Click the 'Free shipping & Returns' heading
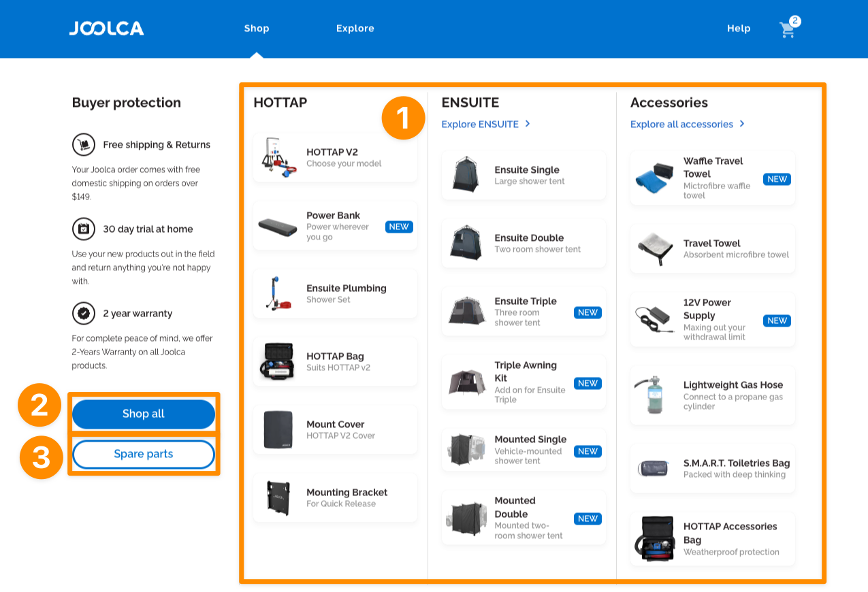Image resolution: width=868 pixels, height=592 pixels. 157,144
